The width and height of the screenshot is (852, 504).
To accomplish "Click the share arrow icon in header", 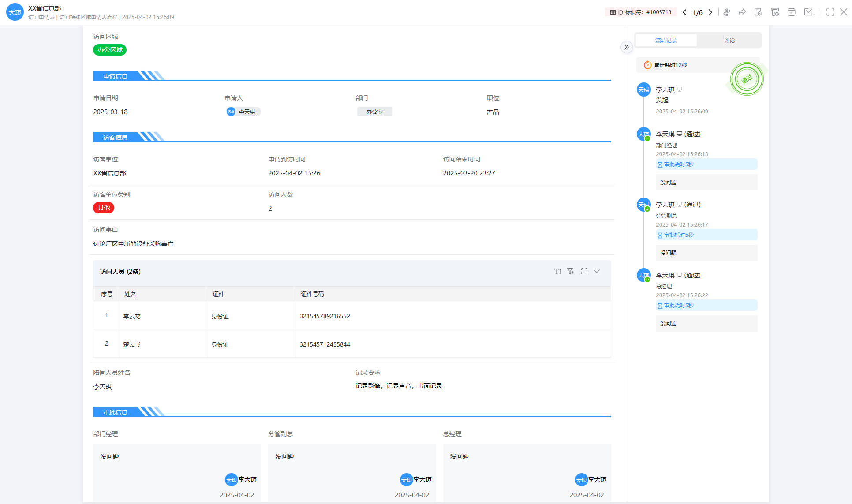I will (742, 12).
